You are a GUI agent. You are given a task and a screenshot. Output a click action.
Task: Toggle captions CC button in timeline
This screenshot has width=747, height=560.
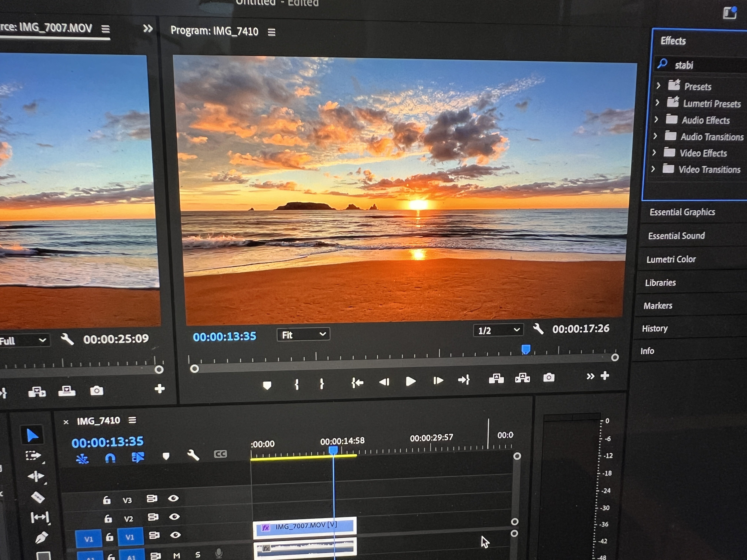(x=220, y=454)
